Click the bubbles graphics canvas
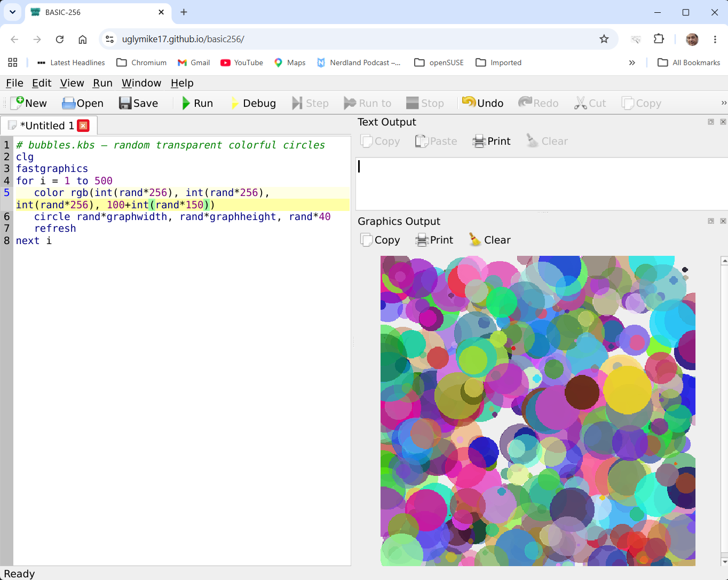Viewport: 728px width, 580px height. [538, 411]
